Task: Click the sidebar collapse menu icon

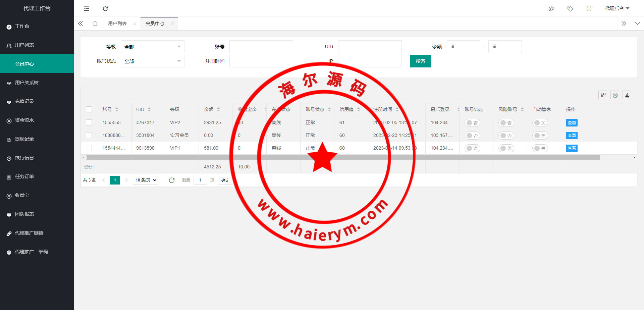Action: pos(87,9)
